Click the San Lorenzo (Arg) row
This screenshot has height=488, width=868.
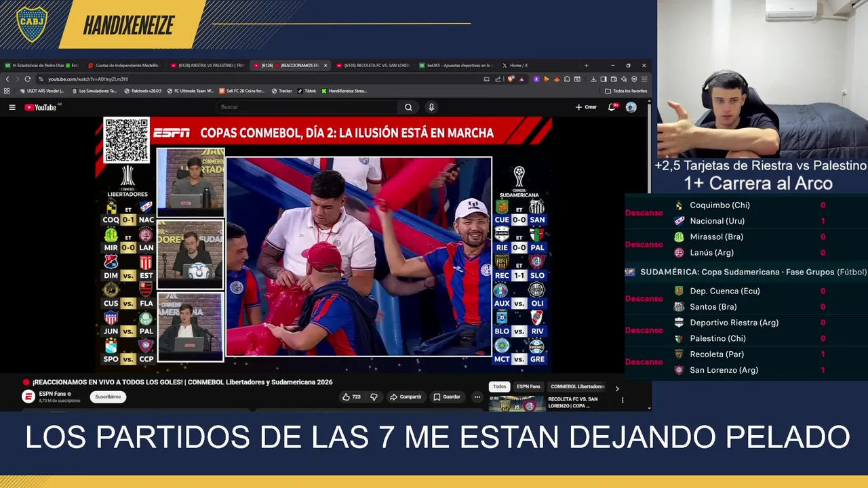747,370
